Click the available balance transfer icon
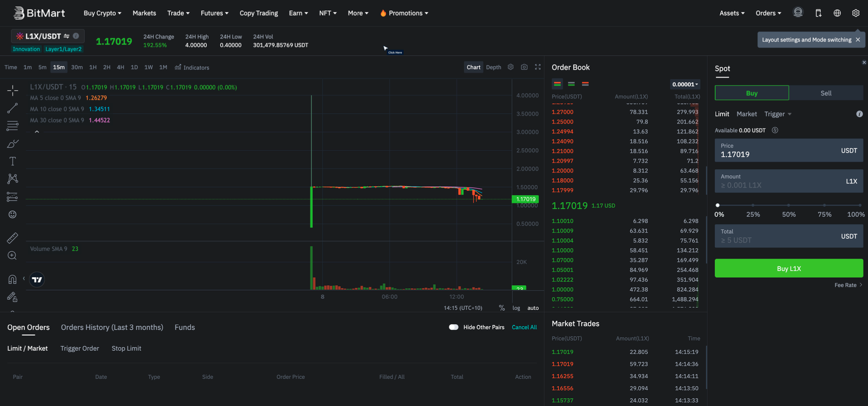The width and height of the screenshot is (868, 406). pos(775,130)
